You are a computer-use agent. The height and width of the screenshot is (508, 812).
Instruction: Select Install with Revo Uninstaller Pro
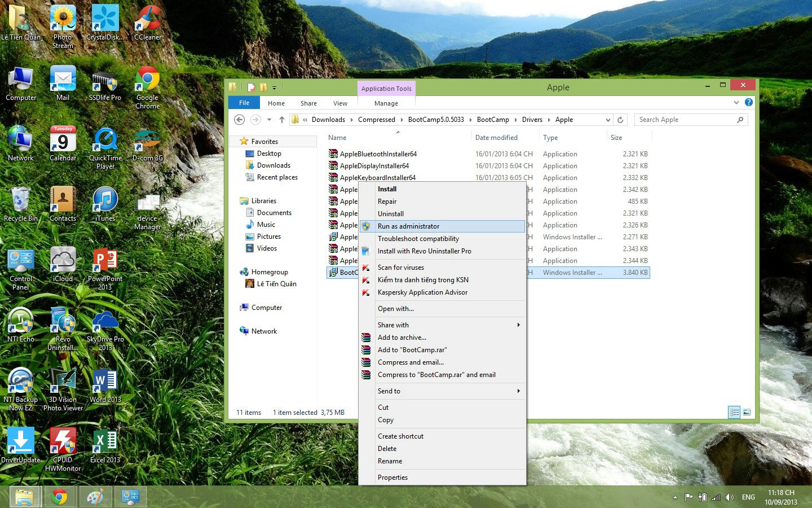click(x=442, y=251)
